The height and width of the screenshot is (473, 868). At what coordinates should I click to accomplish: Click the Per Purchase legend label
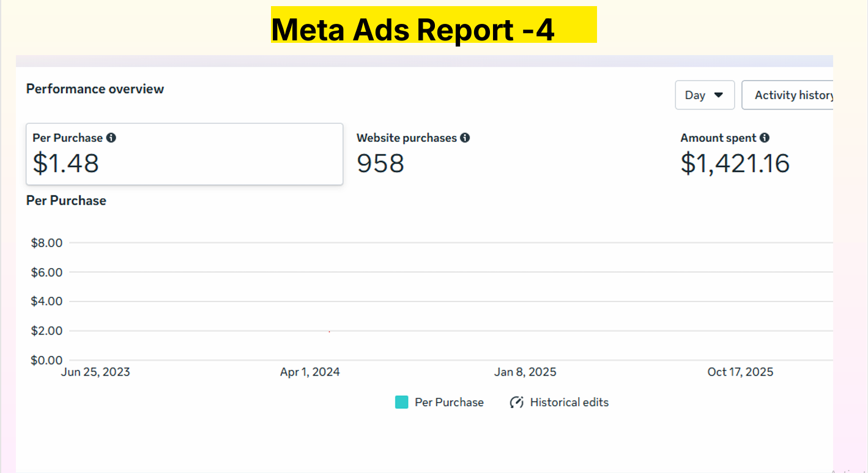449,402
